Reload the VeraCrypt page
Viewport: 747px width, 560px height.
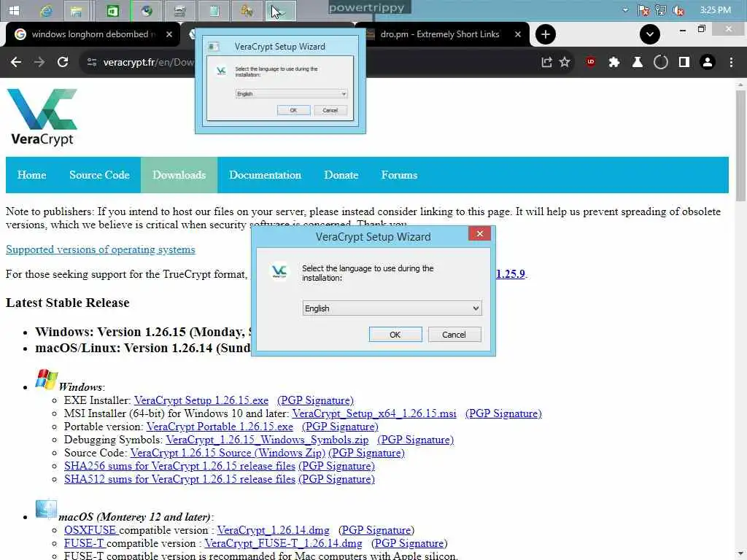click(63, 62)
